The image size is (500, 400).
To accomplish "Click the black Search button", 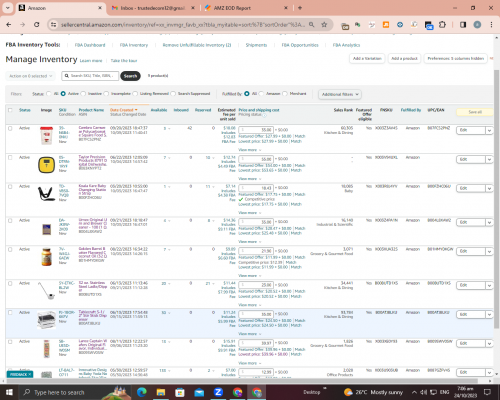I will point(130,76).
